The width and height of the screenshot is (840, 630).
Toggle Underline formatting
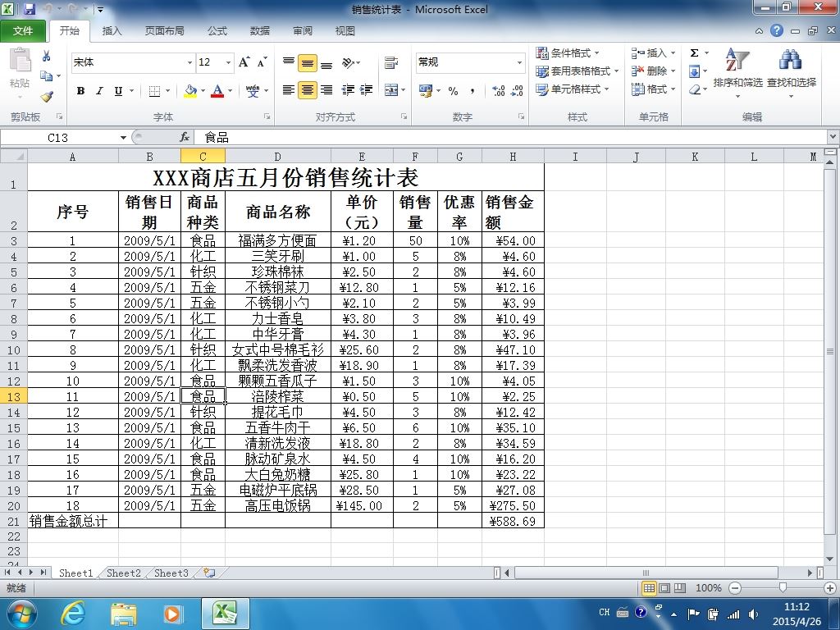(x=118, y=90)
